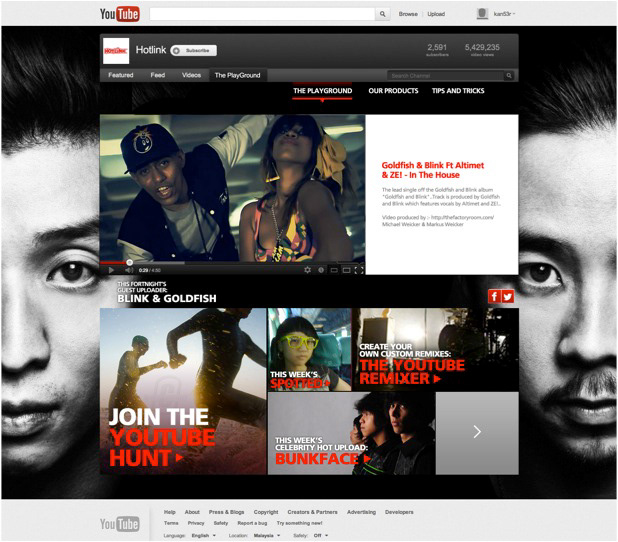Screen dimensions: 618x542
Task: Click the 5,429,235 video views count
Action: pyautogui.click(x=482, y=50)
